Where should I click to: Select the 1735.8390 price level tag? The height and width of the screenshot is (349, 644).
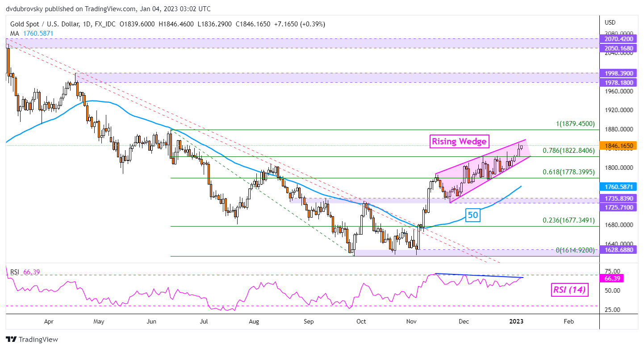point(619,198)
